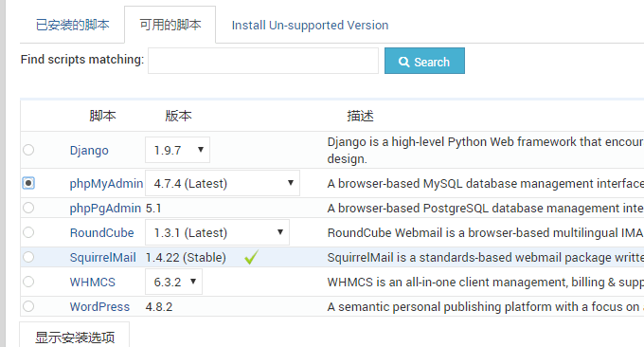Image resolution: width=644 pixels, height=347 pixels.
Task: Select the SquirrelMail radio button
Action: [x=28, y=257]
